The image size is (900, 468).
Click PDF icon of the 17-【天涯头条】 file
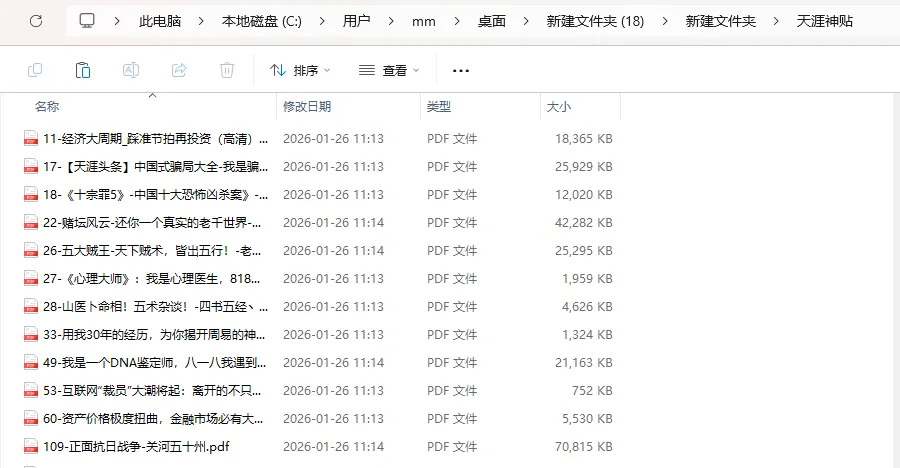click(30, 167)
